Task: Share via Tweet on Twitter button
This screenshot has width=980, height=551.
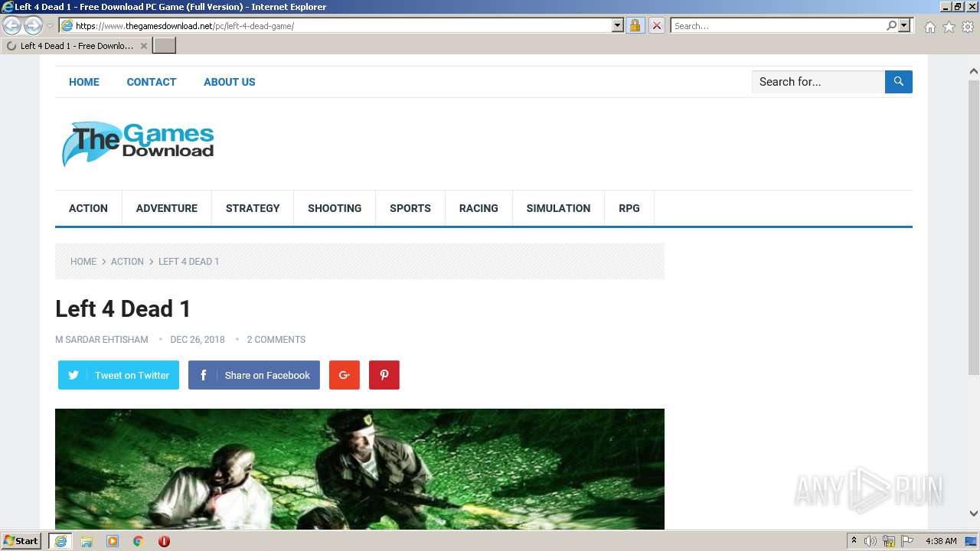Action: click(x=119, y=375)
